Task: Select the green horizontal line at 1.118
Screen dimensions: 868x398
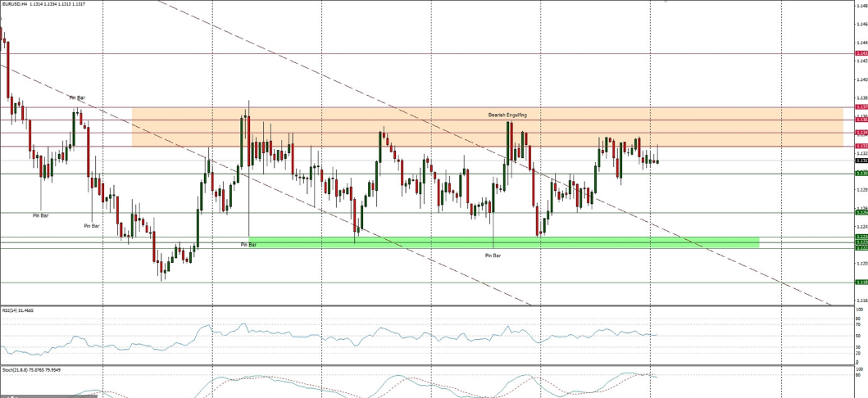Action: 410,283
